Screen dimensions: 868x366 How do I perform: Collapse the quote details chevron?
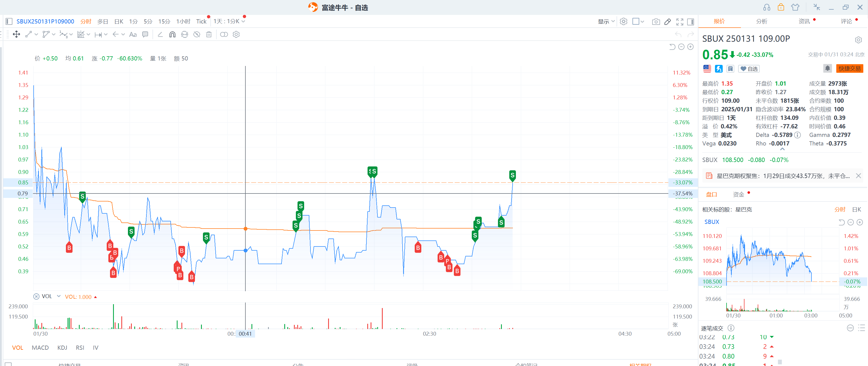click(x=783, y=149)
